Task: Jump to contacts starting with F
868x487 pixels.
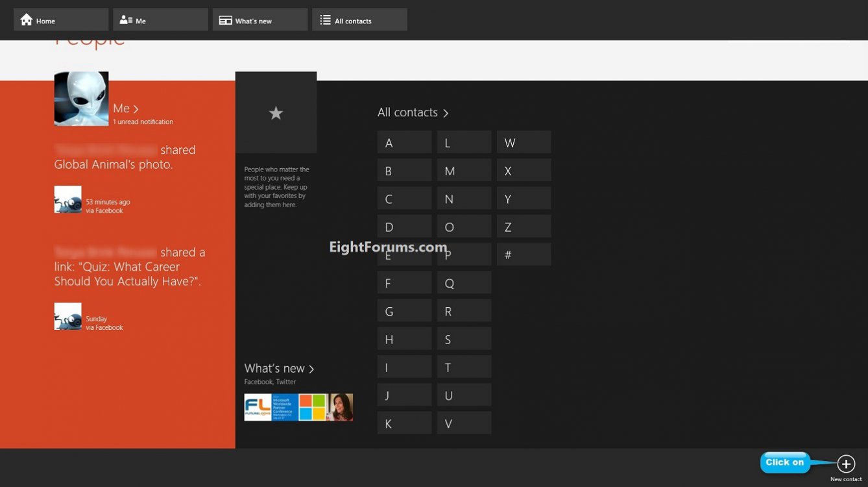Action: coord(404,282)
